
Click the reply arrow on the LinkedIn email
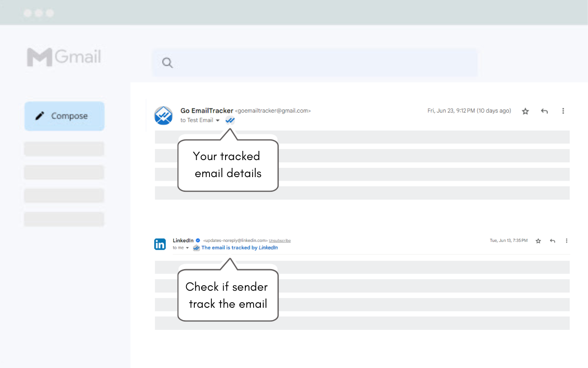tap(553, 240)
